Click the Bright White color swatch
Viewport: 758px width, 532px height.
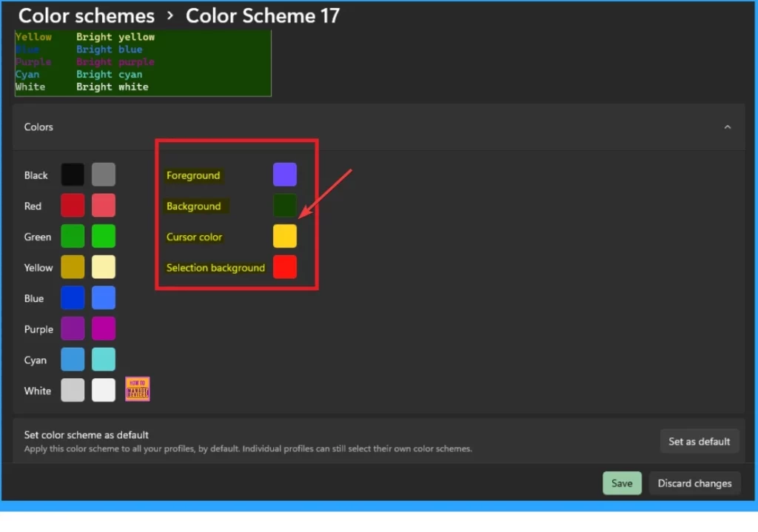click(x=104, y=391)
